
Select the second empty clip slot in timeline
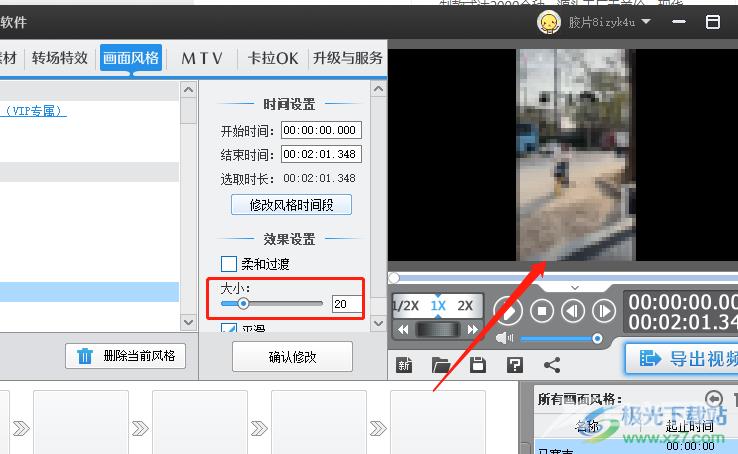point(200,422)
